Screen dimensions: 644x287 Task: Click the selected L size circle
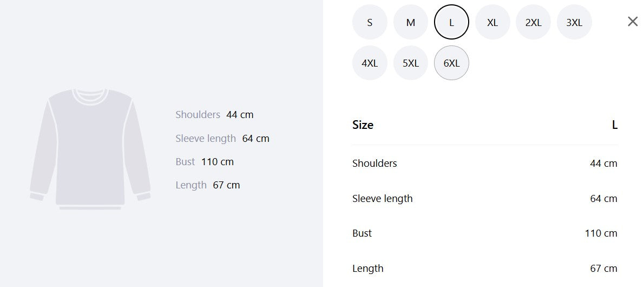click(x=451, y=22)
